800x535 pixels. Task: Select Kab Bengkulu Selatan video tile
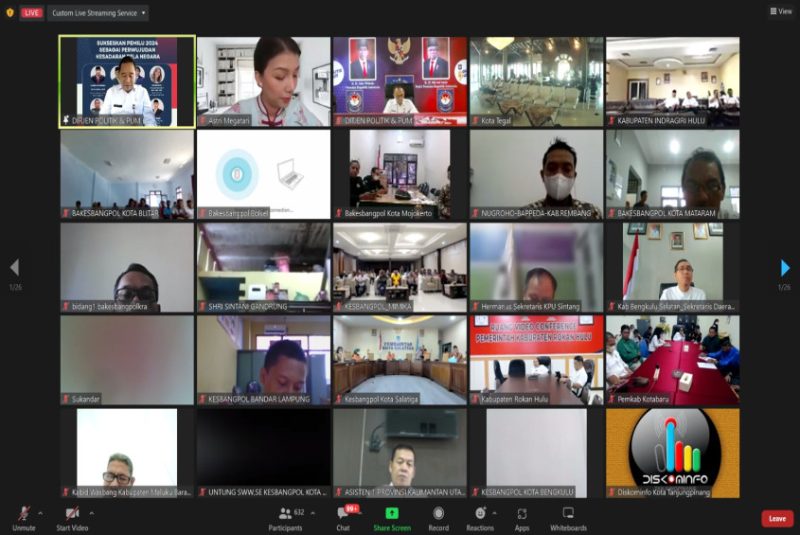672,267
